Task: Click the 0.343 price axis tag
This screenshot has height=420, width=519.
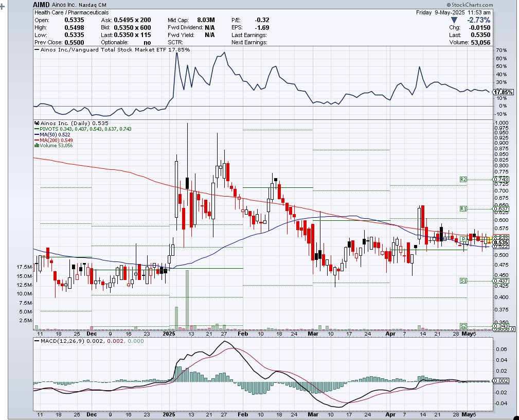Action: pyautogui.click(x=501, y=326)
